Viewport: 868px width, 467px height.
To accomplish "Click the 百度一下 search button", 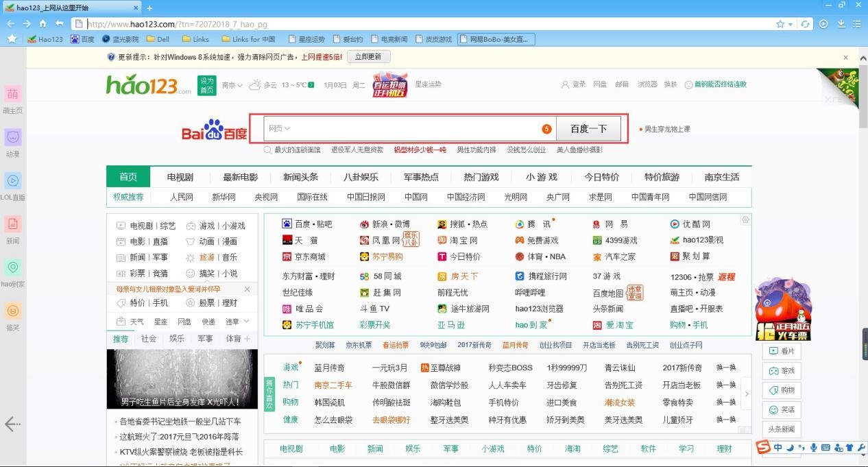I will click(x=589, y=128).
